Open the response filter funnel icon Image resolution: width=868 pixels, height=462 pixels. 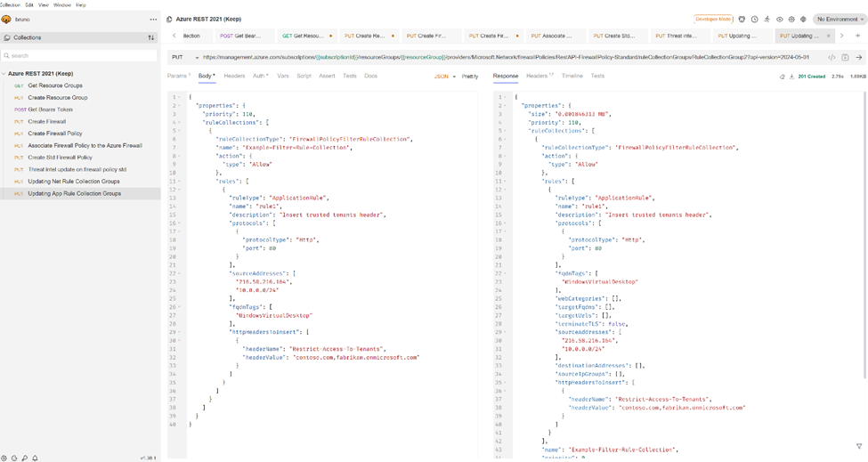click(x=859, y=446)
